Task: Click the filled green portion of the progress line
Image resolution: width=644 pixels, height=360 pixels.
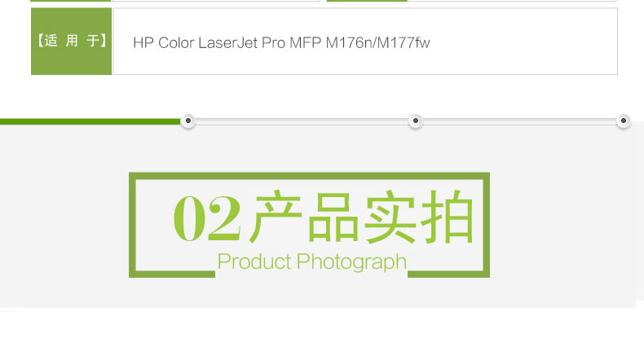Action: tap(90, 121)
